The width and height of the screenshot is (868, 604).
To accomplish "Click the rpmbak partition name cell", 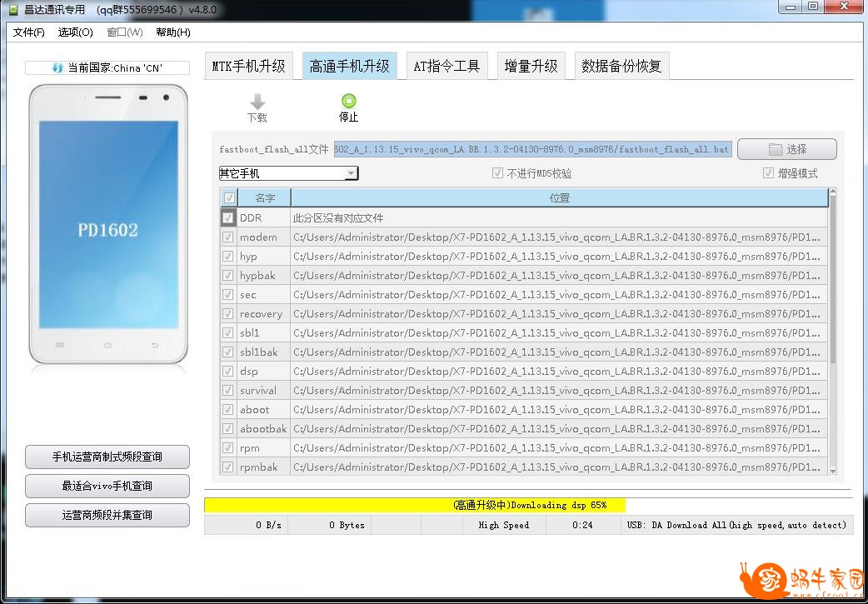I will pyautogui.click(x=263, y=467).
